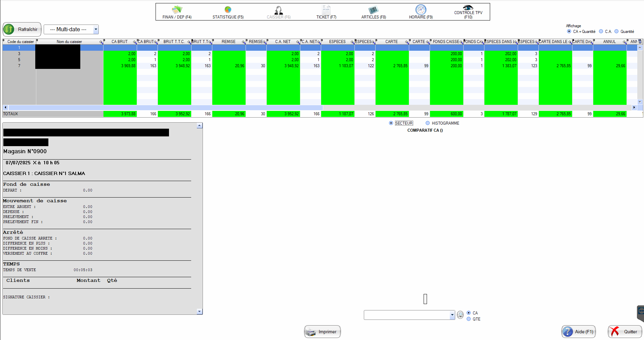Viewport: 644px width, 340px height.
Task: Click the search icon beside the bottom combo box
Action: coord(460,315)
